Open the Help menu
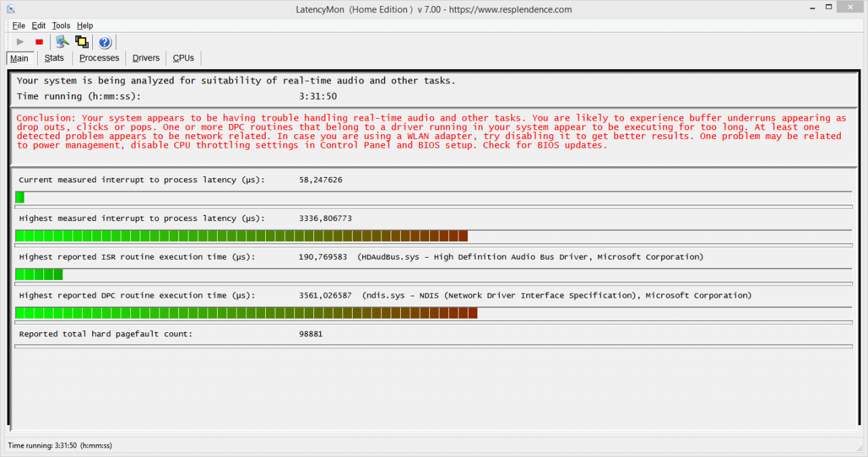Viewport: 868px width, 457px height. click(85, 26)
